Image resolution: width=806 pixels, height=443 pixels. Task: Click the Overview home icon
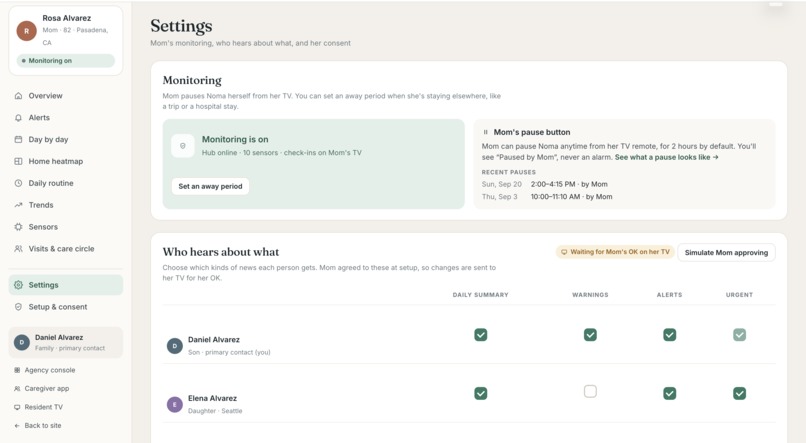[19, 96]
